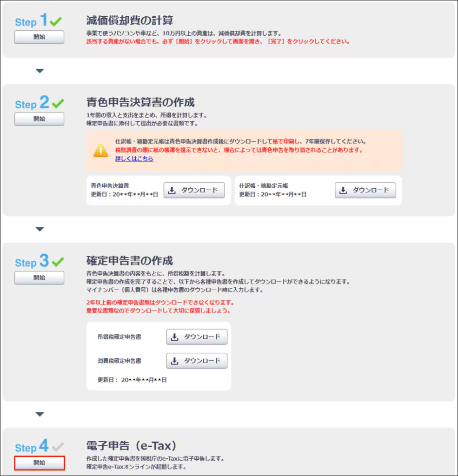Select the 減価償却費の計算 heading
This screenshot has width=458, height=476.
(x=130, y=20)
